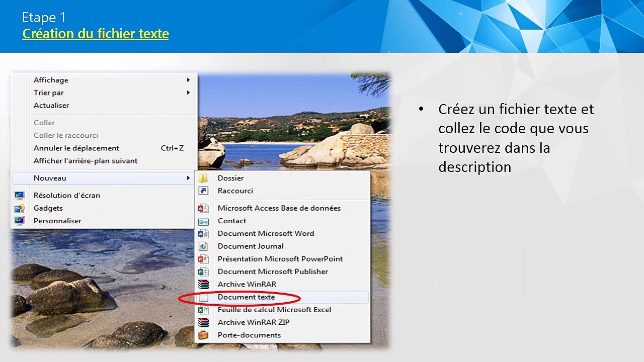Click the Ctrl+Z shortcut label
The image size is (644, 362).
click(172, 148)
